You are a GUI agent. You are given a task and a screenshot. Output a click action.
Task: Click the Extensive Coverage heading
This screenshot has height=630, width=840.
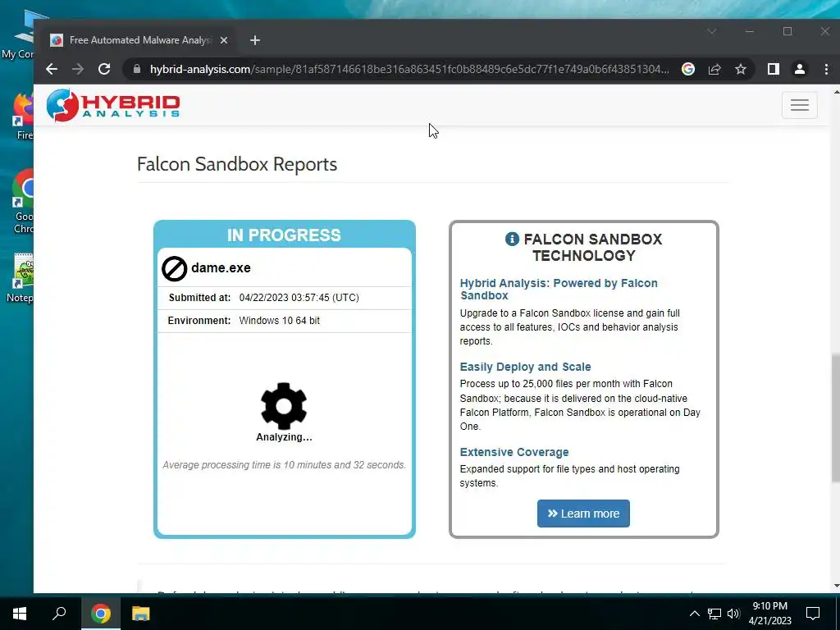pos(514,452)
